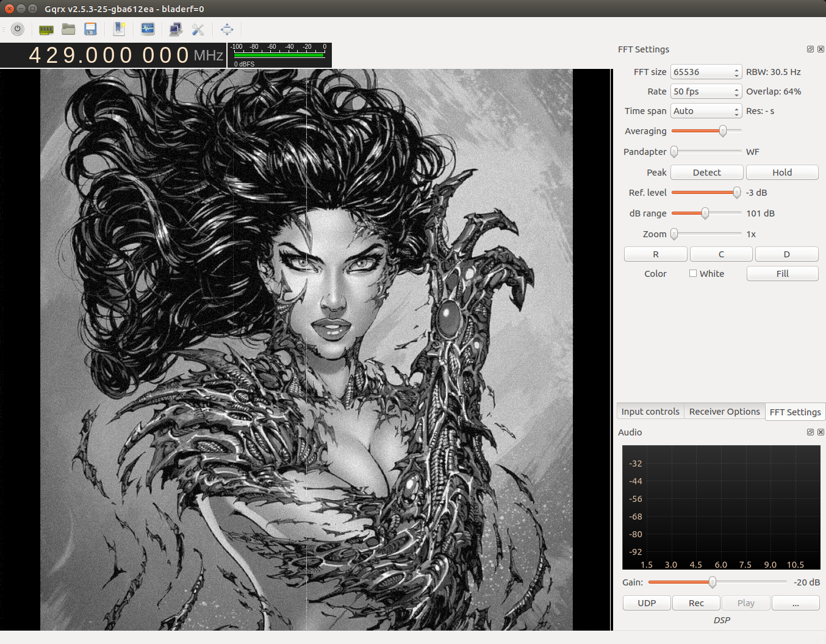
Task: Undock the Audio panel
Action: pyautogui.click(x=810, y=432)
